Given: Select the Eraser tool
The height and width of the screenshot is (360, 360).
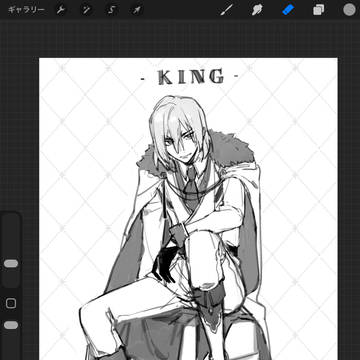Looking at the screenshot, I should point(288,10).
